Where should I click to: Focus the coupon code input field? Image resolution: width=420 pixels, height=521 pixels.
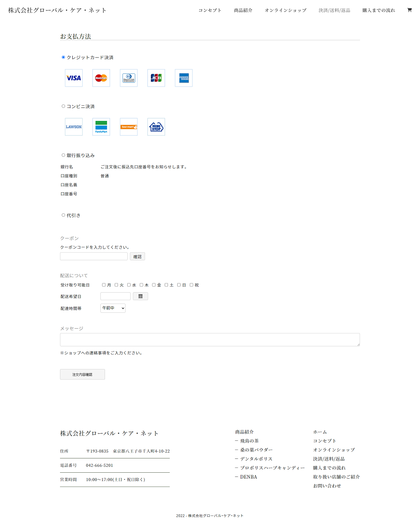94,257
